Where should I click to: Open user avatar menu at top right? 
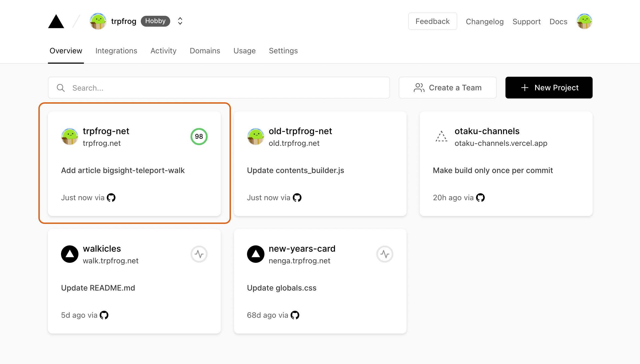click(x=584, y=21)
